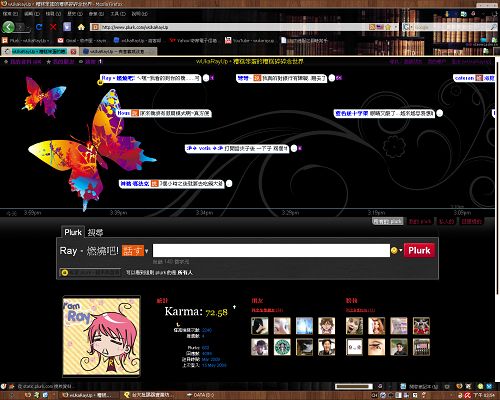Click the red Plurk submit button
The image size is (500, 400).
click(x=419, y=250)
